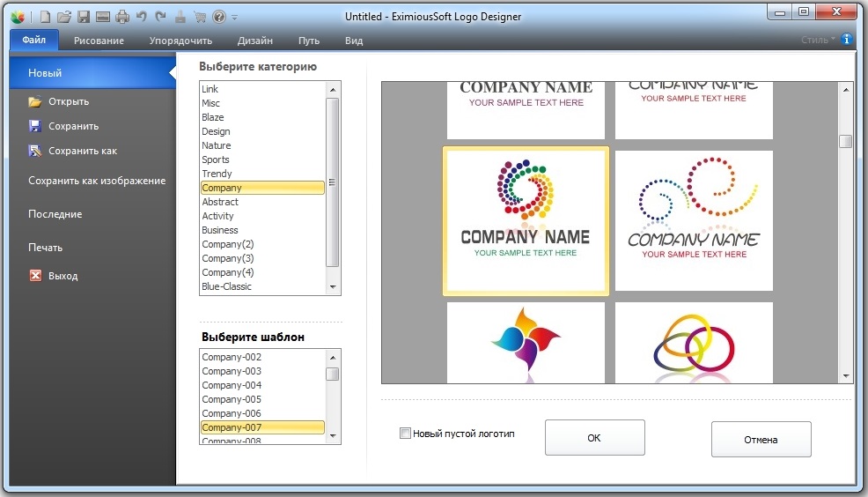The image size is (868, 497).
Task: Open the Стиль style dropdown
Action: click(818, 40)
